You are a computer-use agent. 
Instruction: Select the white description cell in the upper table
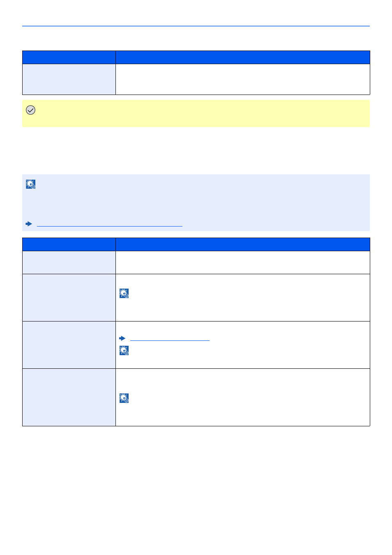tap(243, 79)
